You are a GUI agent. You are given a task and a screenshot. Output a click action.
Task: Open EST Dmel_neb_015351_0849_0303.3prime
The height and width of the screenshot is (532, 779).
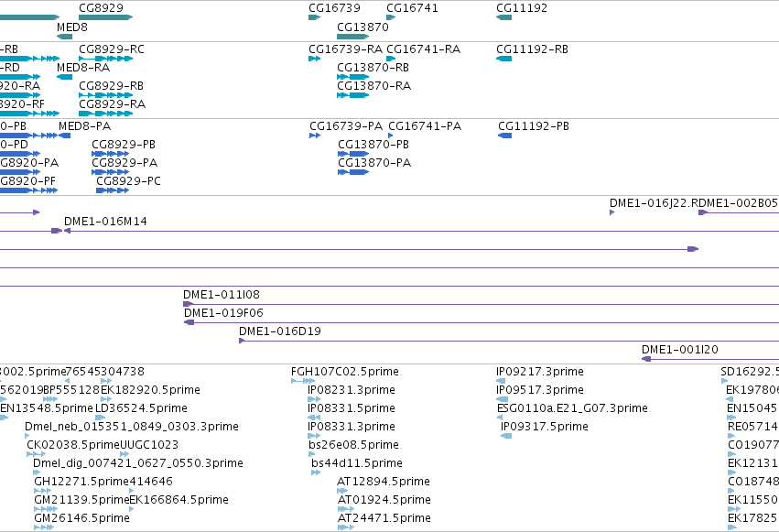(x=27, y=436)
